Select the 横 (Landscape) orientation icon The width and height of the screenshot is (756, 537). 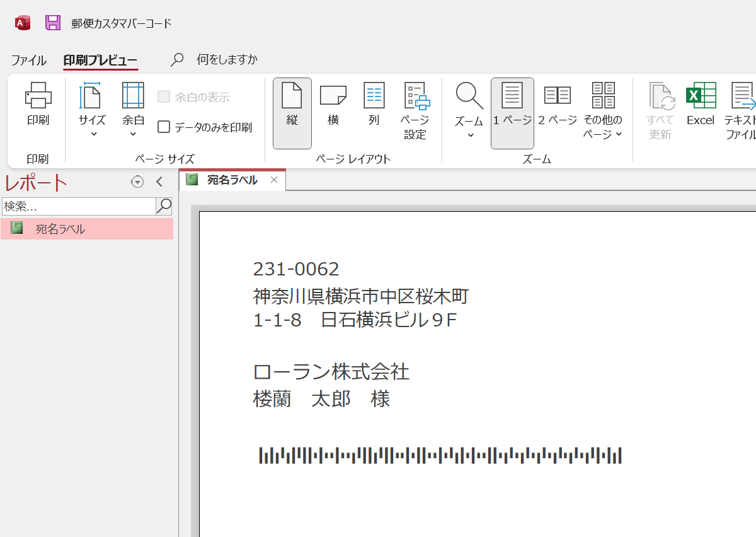click(333, 107)
